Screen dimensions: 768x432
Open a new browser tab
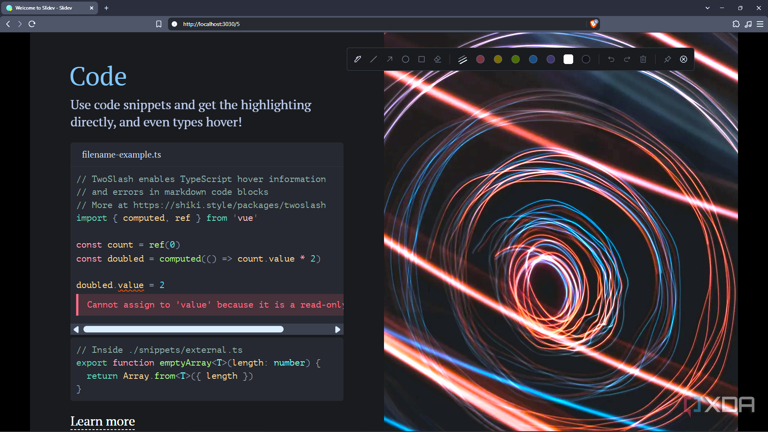point(106,8)
